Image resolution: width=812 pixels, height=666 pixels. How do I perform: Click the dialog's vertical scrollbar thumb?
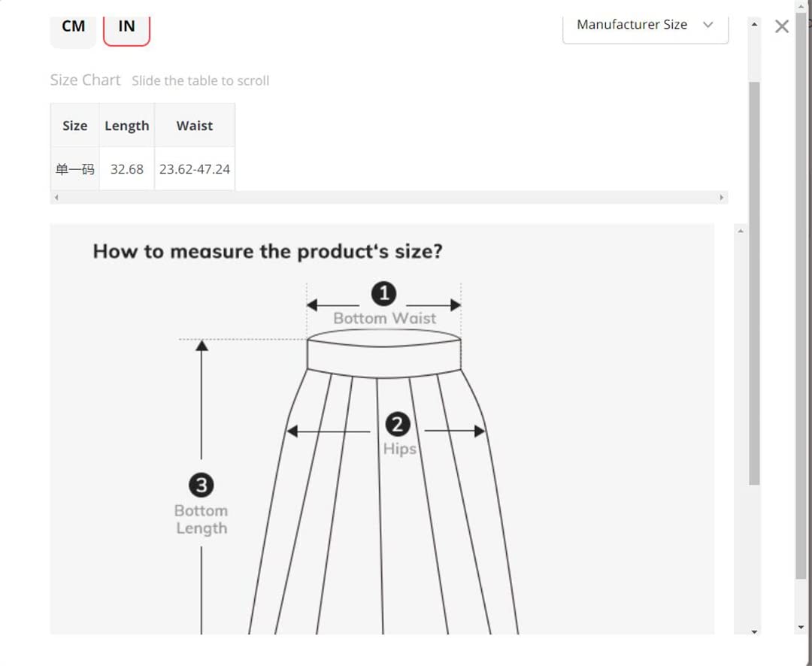[754, 283]
